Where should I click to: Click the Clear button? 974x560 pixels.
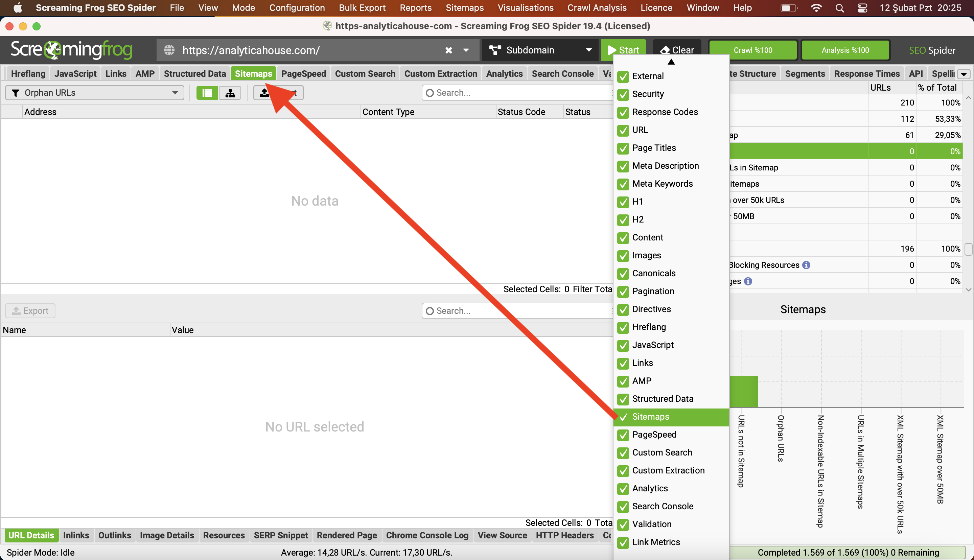(677, 50)
